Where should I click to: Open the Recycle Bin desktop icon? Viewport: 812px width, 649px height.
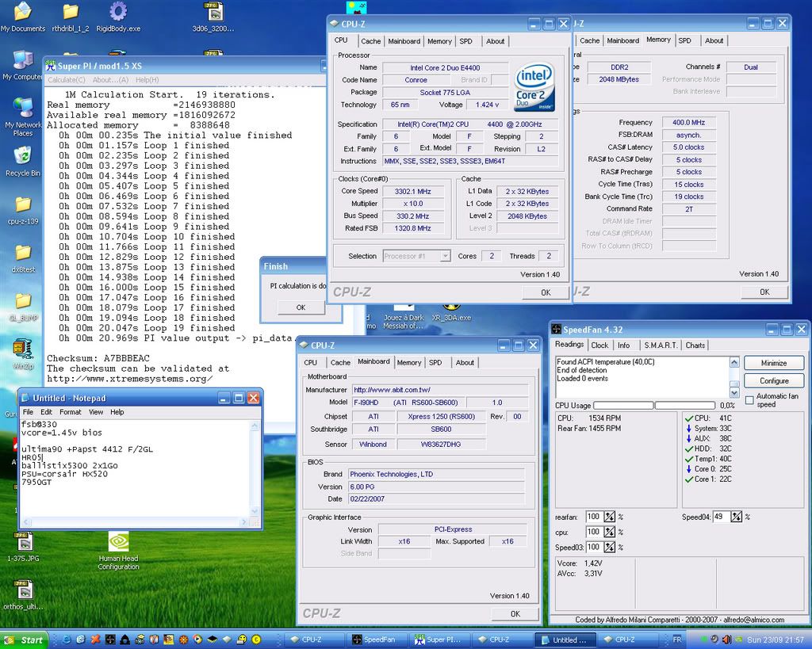click(23, 155)
